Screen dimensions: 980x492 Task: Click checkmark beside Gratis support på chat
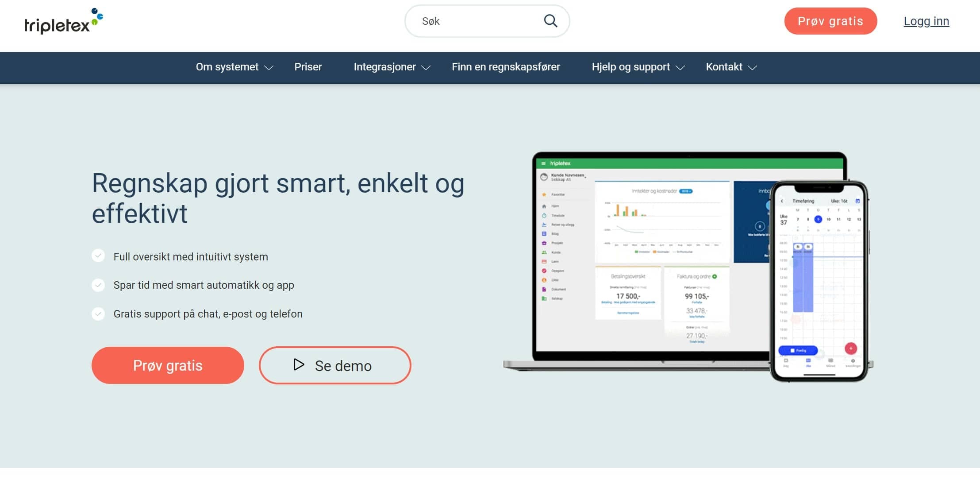click(98, 314)
